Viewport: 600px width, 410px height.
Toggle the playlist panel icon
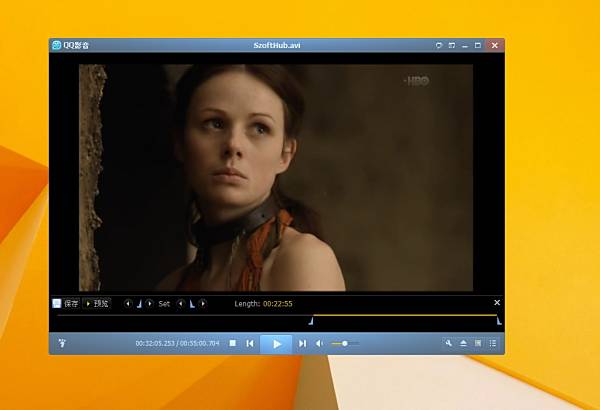pyautogui.click(x=493, y=343)
